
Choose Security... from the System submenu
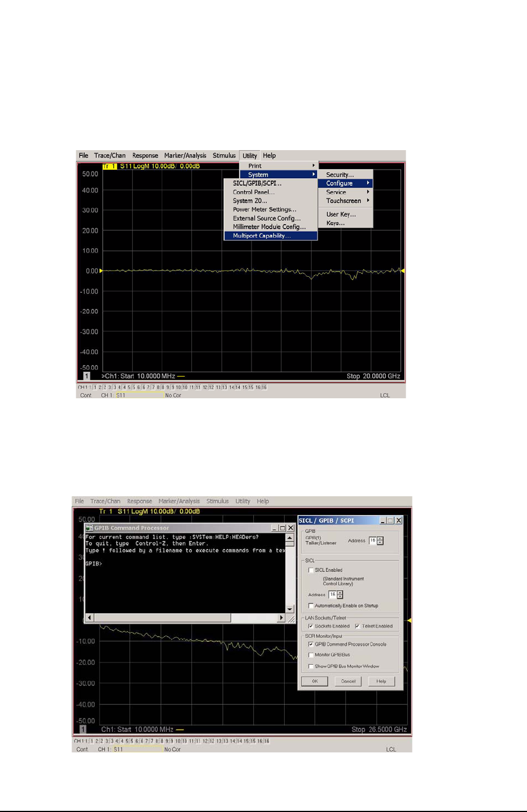[345, 175]
